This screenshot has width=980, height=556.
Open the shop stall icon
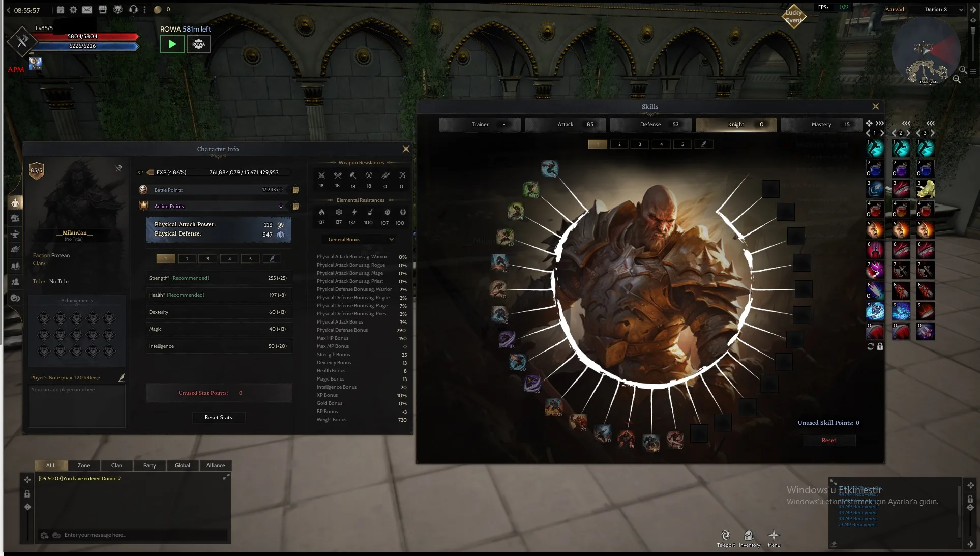103,10
